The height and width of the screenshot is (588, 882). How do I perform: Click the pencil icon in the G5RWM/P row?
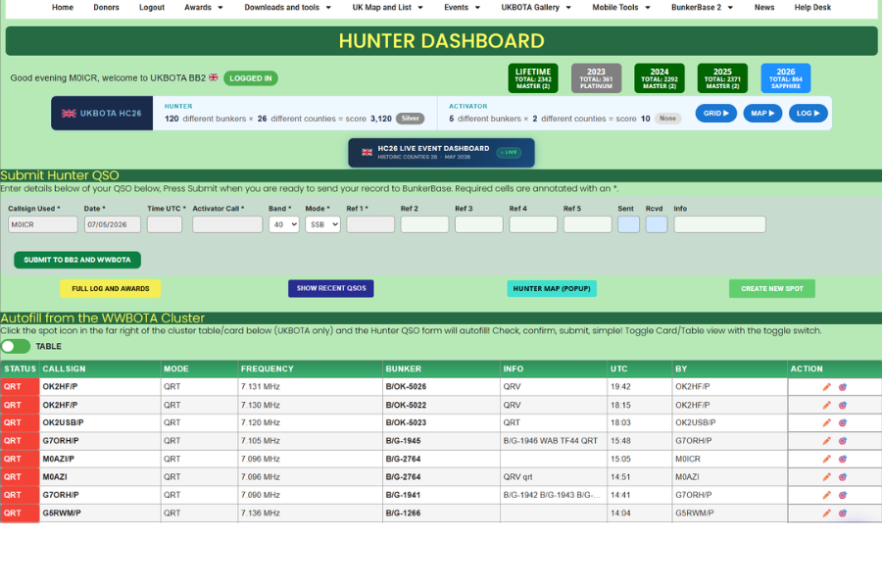[826, 514]
